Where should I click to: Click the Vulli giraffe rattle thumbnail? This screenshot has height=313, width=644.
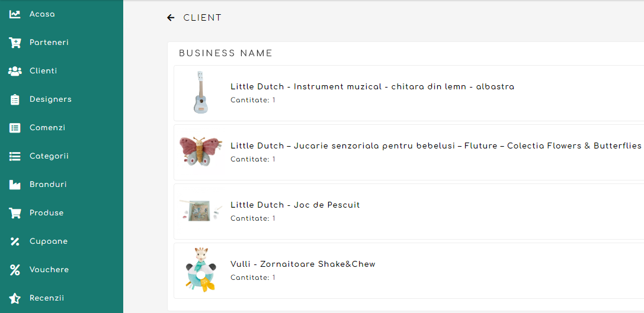pos(201,270)
